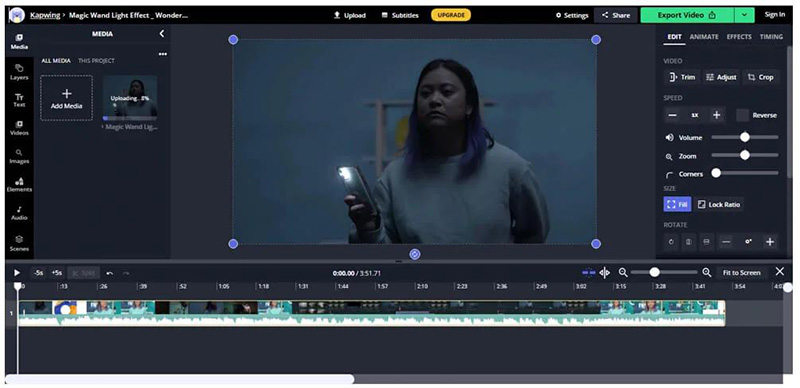Decrease rotation angle with minus

coord(726,242)
